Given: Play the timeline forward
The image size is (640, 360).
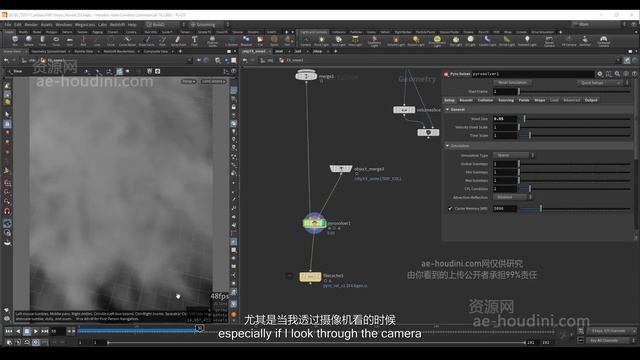Looking at the screenshot, I should pos(36,331).
